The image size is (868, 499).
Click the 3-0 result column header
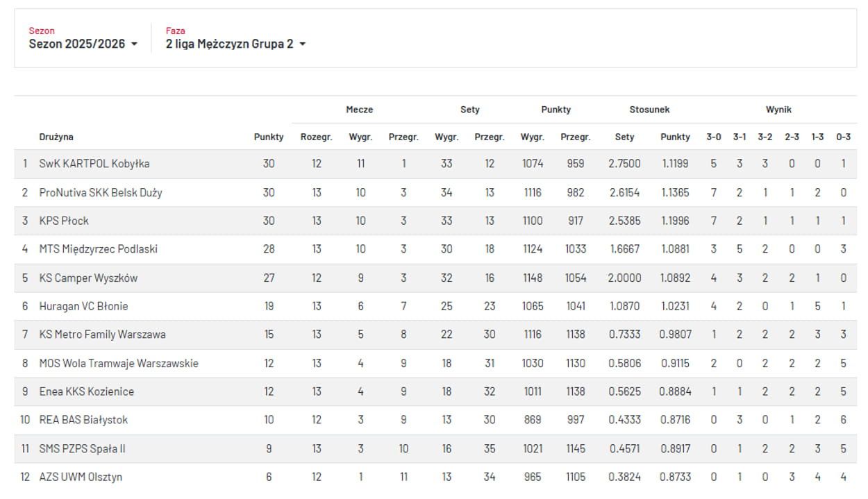coord(714,137)
